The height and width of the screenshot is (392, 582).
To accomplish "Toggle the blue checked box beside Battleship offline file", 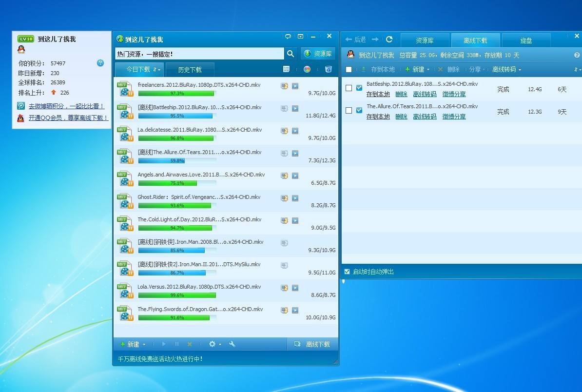I will (x=359, y=88).
